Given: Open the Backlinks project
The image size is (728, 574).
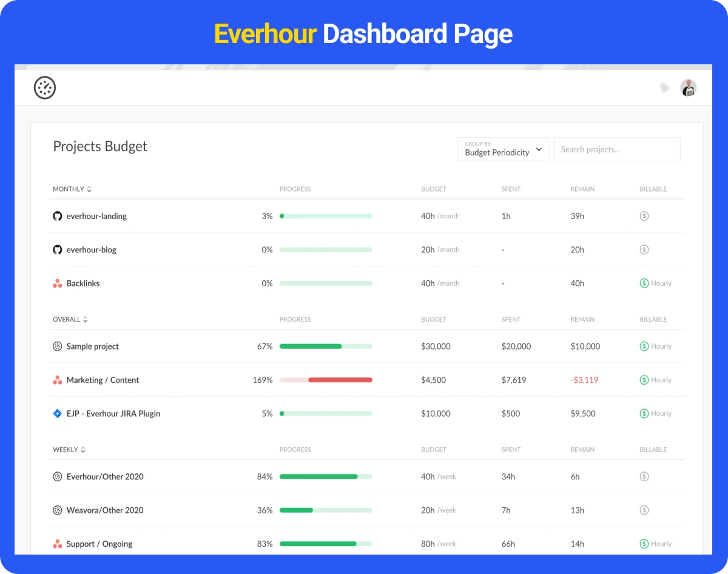Looking at the screenshot, I should pos(83,283).
